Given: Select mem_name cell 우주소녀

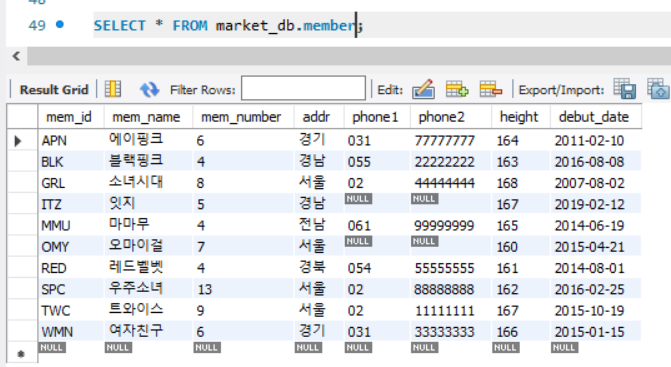Looking at the screenshot, I should [x=148, y=289].
